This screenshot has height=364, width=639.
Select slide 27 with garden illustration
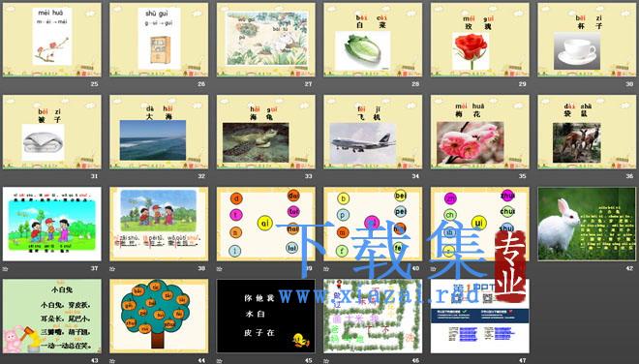click(265, 40)
